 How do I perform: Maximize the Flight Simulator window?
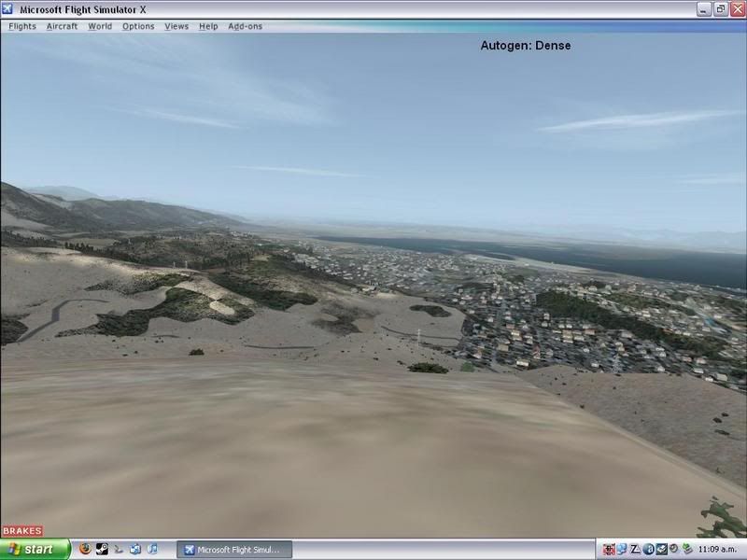[720, 9]
